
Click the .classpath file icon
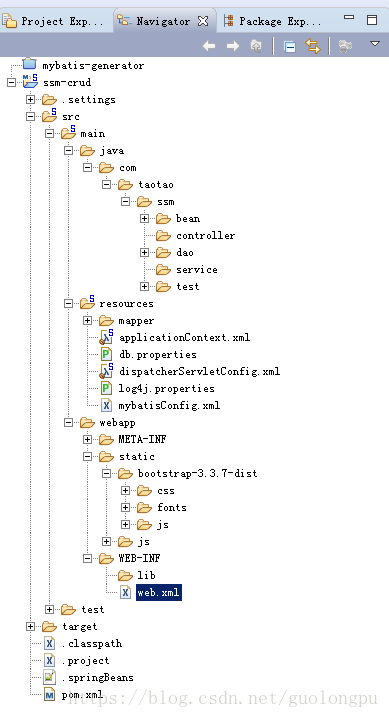pyautogui.click(x=49, y=643)
